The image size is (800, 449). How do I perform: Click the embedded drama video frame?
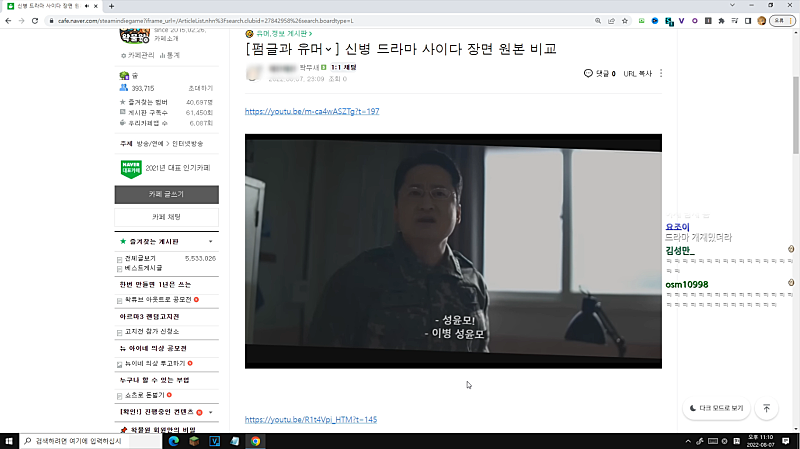(x=453, y=251)
